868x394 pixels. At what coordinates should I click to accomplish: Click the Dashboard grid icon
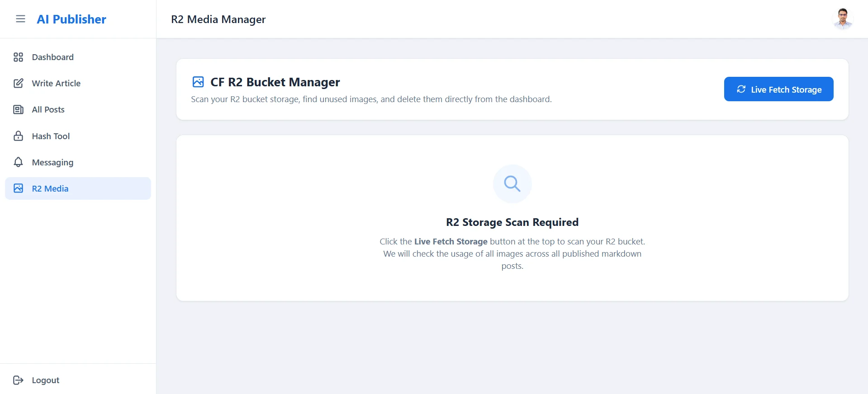[18, 57]
